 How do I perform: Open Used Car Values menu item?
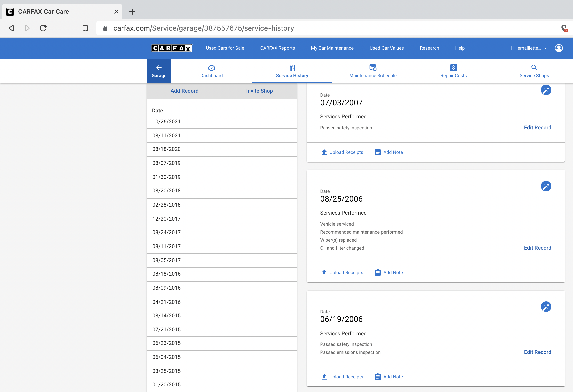point(387,48)
